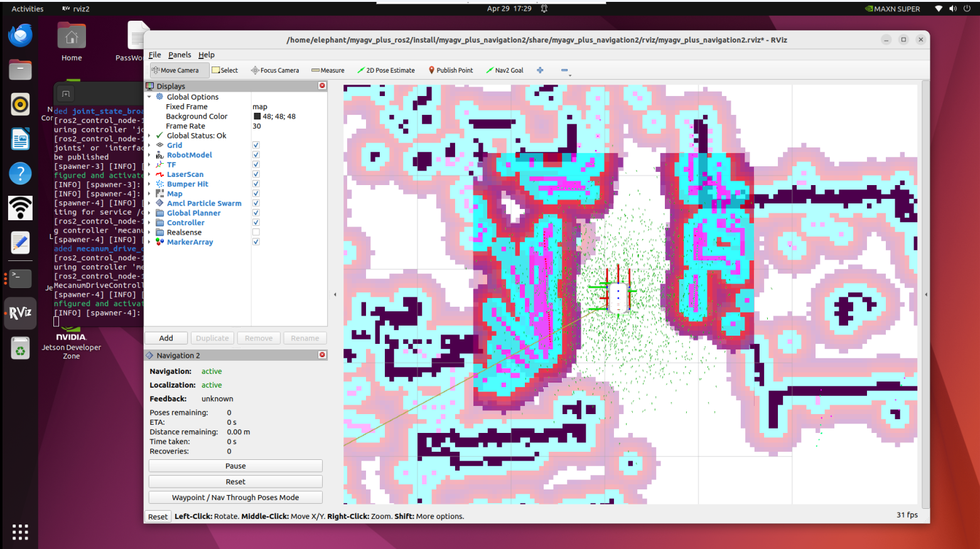Expand the RobotModel tree item
Image resolution: width=980 pixels, height=549 pixels.
(149, 155)
